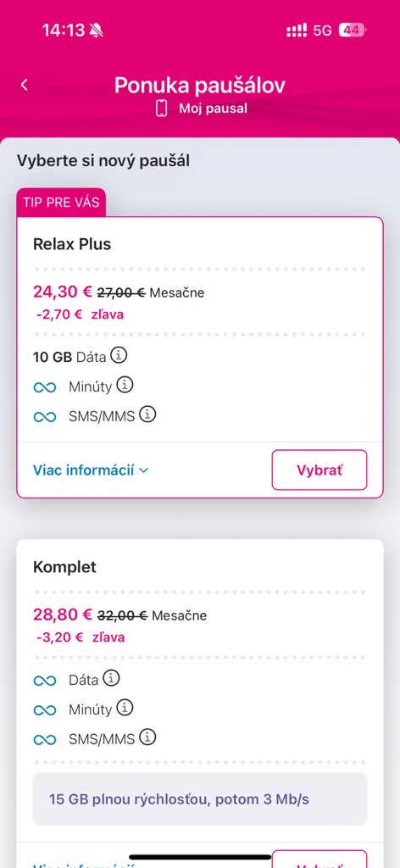The height and width of the screenshot is (868, 400).
Task: Open info icon for Komplet SMS/MMS
Action: (147, 737)
